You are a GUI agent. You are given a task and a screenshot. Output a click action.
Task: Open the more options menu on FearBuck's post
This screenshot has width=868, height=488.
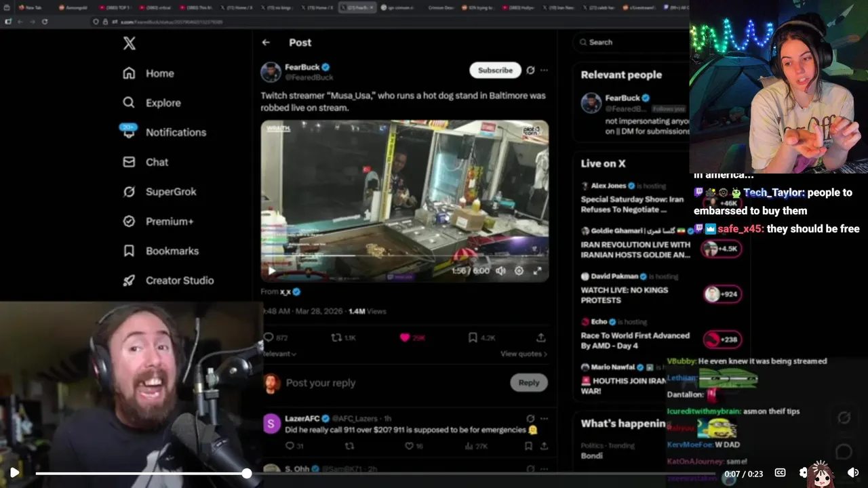[544, 70]
